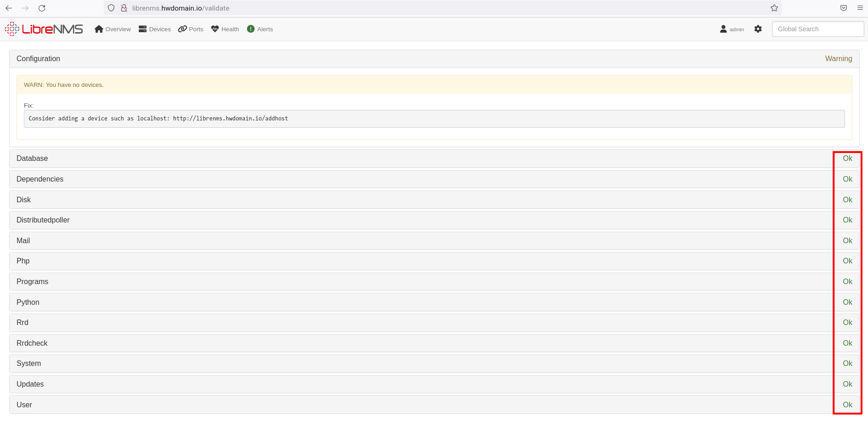868x422 pixels.
Task: Select the addhost URL in the fix box
Action: (230, 118)
